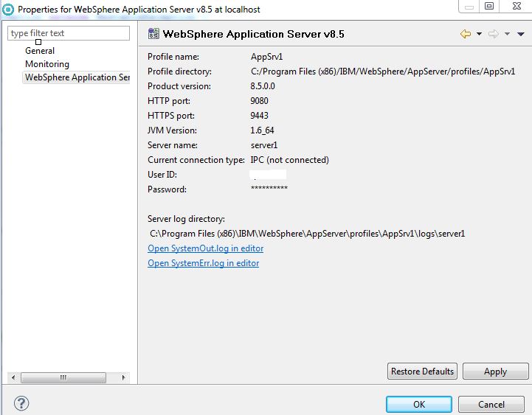This screenshot has height=415, width=532.
Task: Open the view menu triangle dropdown
Action: tap(521, 34)
